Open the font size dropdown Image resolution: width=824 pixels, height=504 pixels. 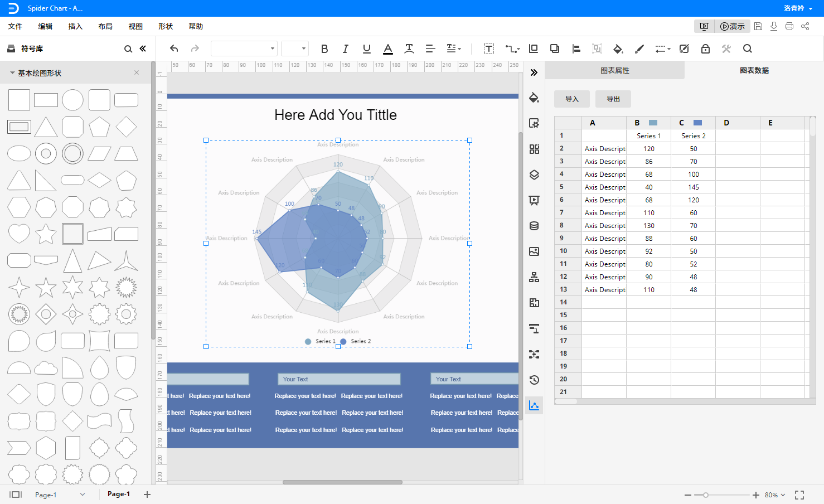[294, 49]
